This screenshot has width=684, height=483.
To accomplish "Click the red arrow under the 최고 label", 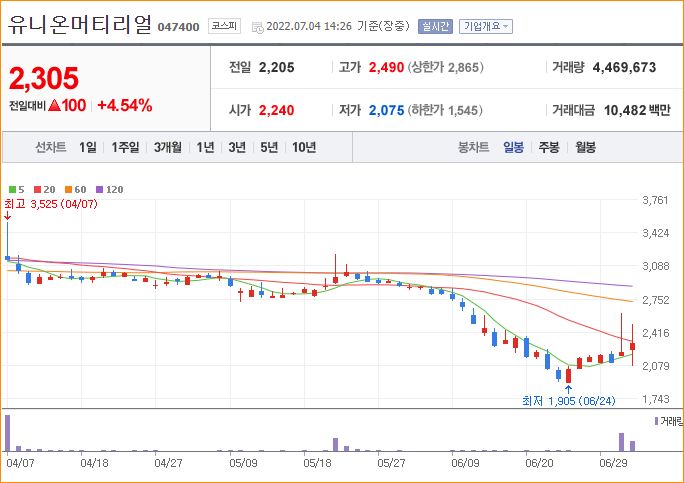I will [7, 216].
